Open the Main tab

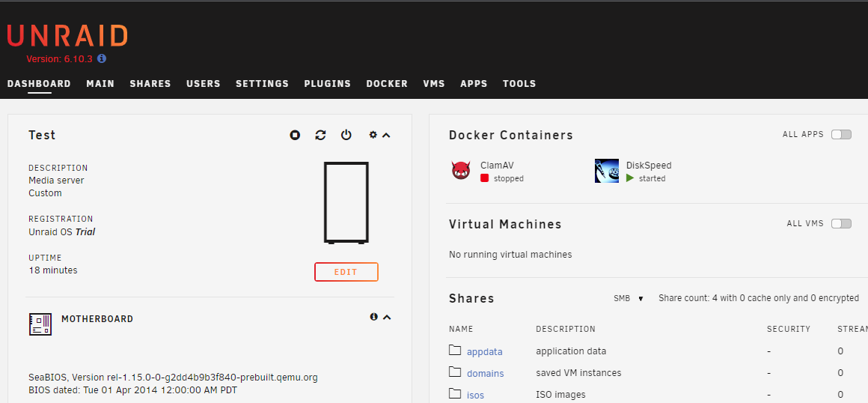(100, 84)
